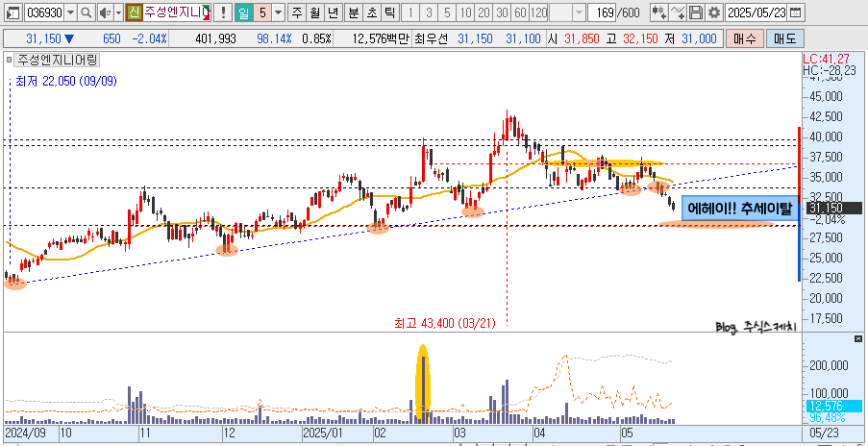Viewport: 868px width, 446px height.
Task: Select the 년 yearly period
Action: click(x=333, y=12)
